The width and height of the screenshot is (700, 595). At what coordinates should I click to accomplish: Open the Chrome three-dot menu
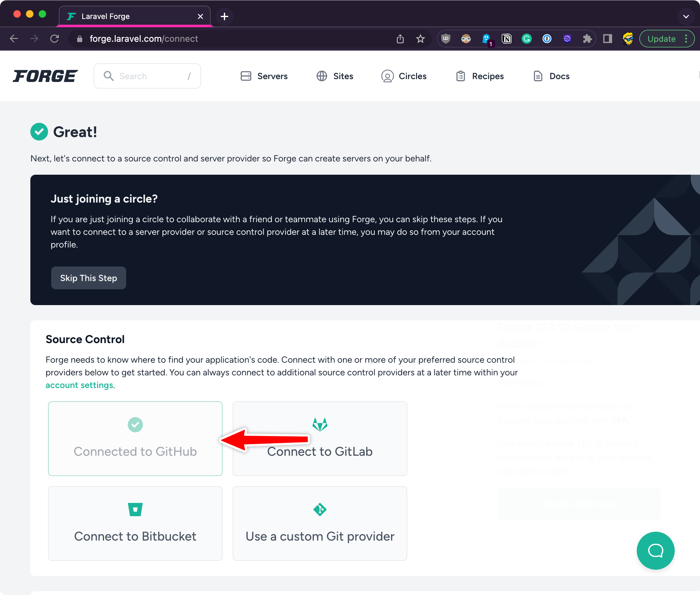point(686,39)
